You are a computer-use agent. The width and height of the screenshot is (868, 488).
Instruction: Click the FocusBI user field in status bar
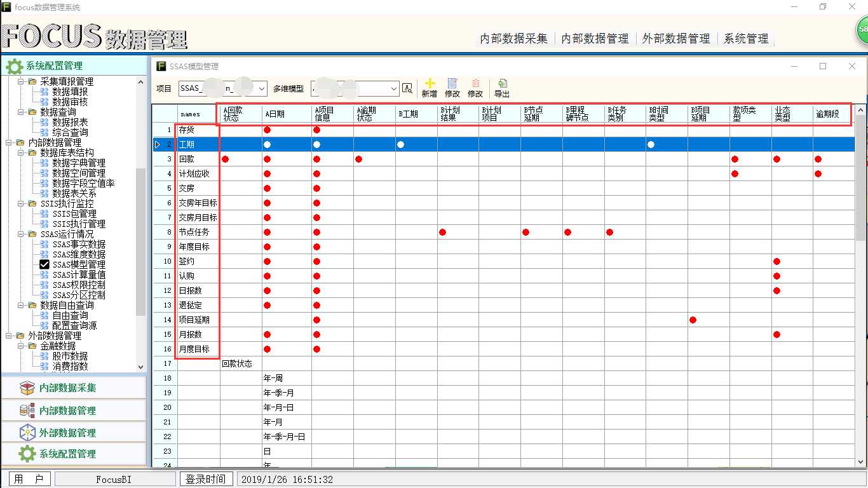pyautogui.click(x=114, y=479)
